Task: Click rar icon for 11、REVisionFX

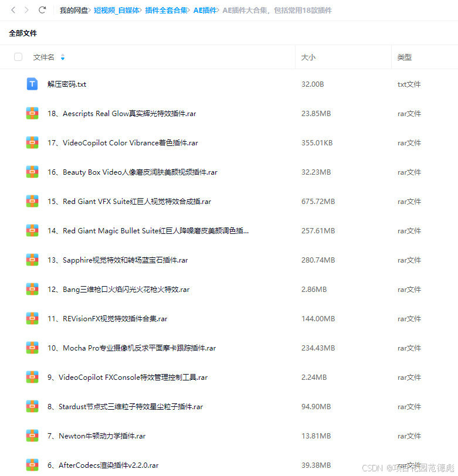Action: [x=32, y=318]
